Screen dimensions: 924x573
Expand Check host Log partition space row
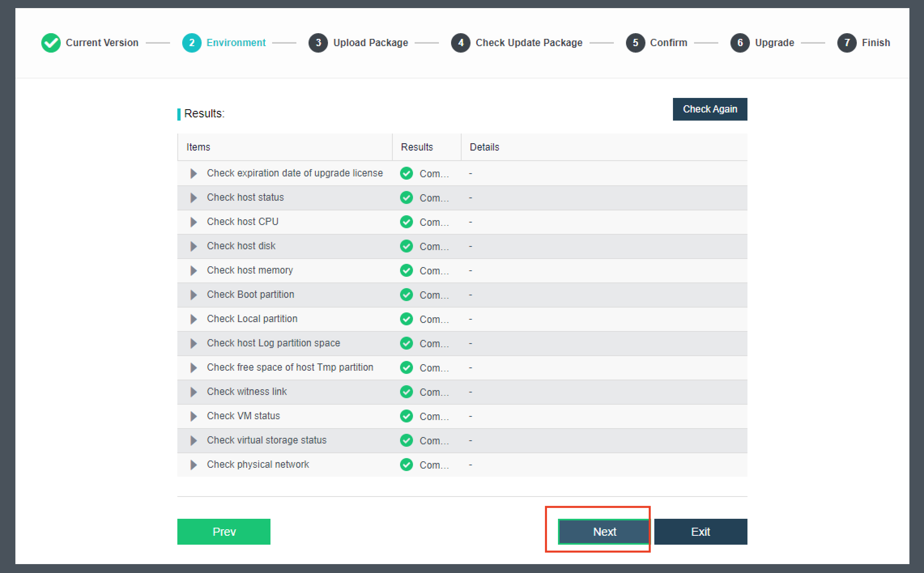click(x=194, y=344)
